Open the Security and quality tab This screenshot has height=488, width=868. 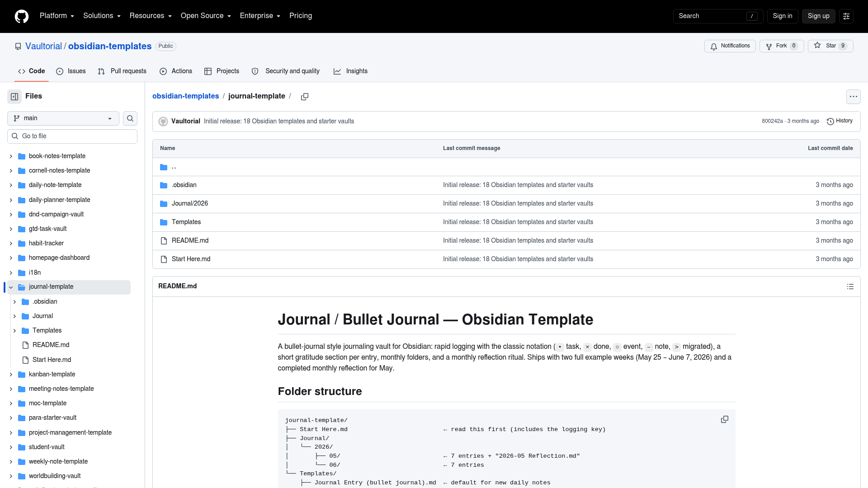(286, 71)
